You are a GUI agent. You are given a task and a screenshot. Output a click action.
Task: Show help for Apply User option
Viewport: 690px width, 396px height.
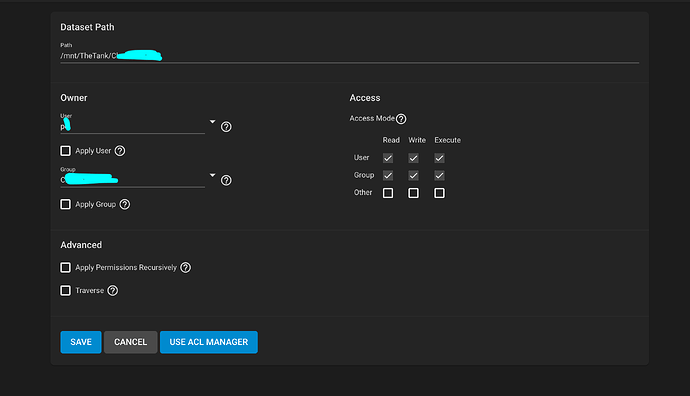[x=120, y=151]
